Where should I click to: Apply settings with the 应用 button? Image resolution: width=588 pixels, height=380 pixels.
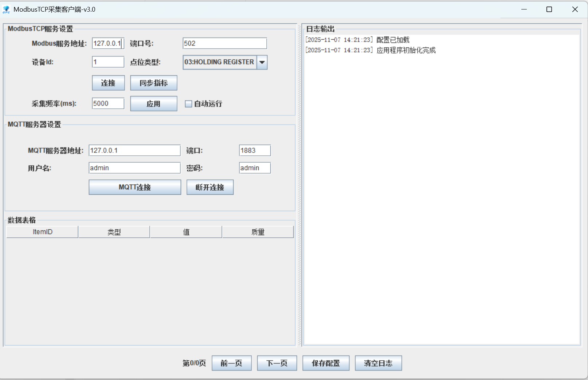[x=153, y=103]
